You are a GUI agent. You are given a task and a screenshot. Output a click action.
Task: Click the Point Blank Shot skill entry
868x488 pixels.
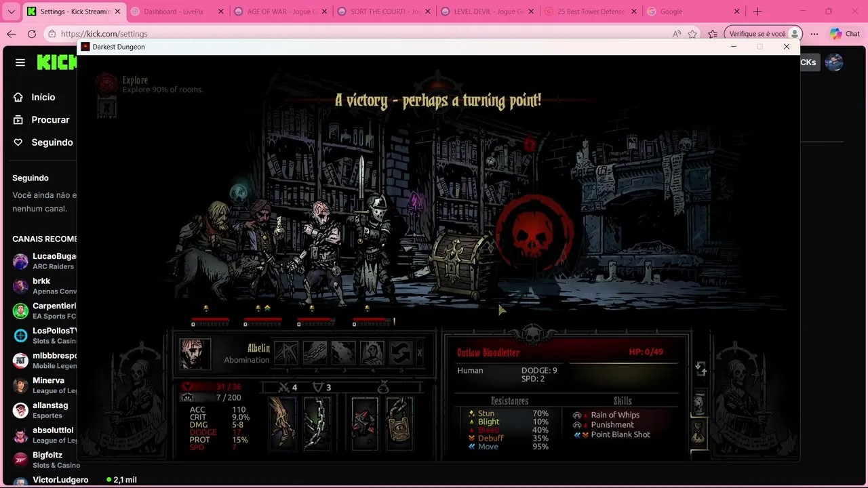[612, 434]
